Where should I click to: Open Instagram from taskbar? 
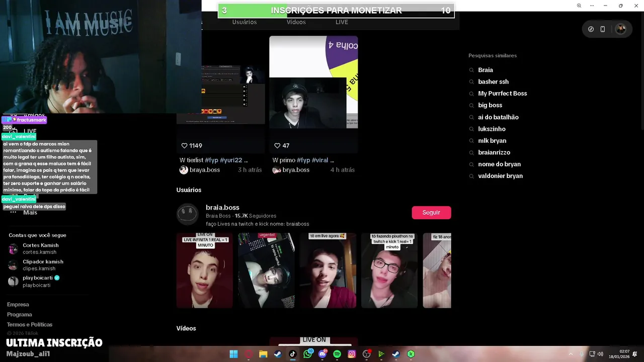352,354
